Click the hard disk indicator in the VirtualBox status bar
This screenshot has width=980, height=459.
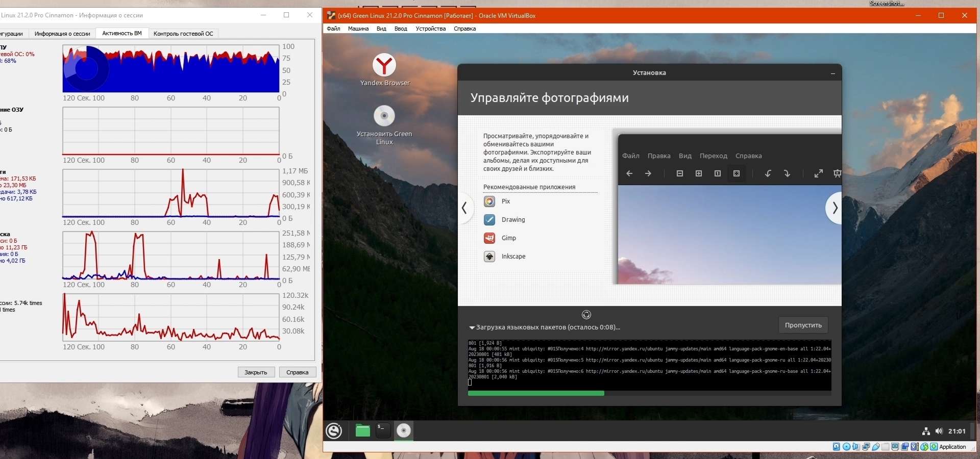coord(837,447)
